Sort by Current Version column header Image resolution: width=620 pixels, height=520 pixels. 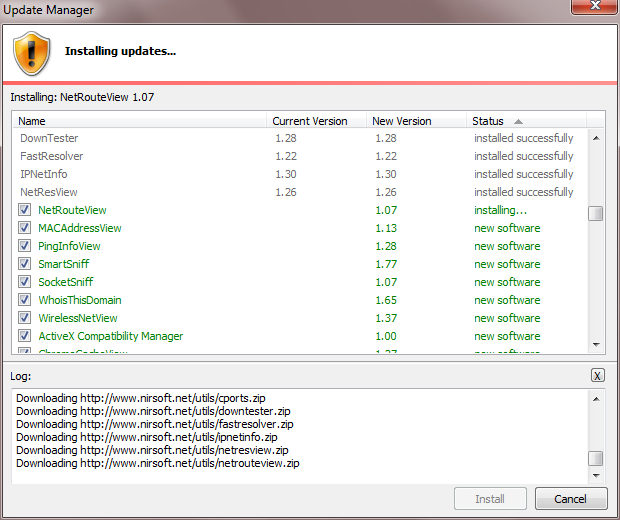(316, 121)
